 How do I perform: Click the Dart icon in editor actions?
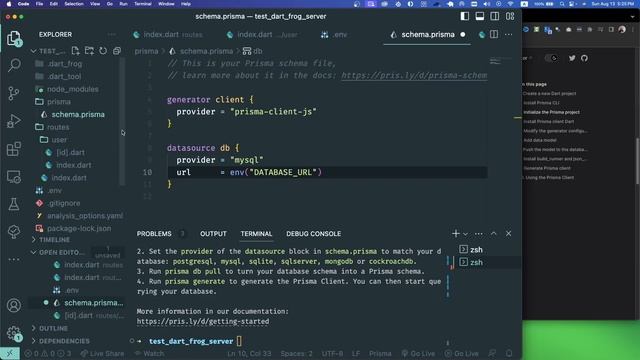pyautogui.click(x=482, y=35)
